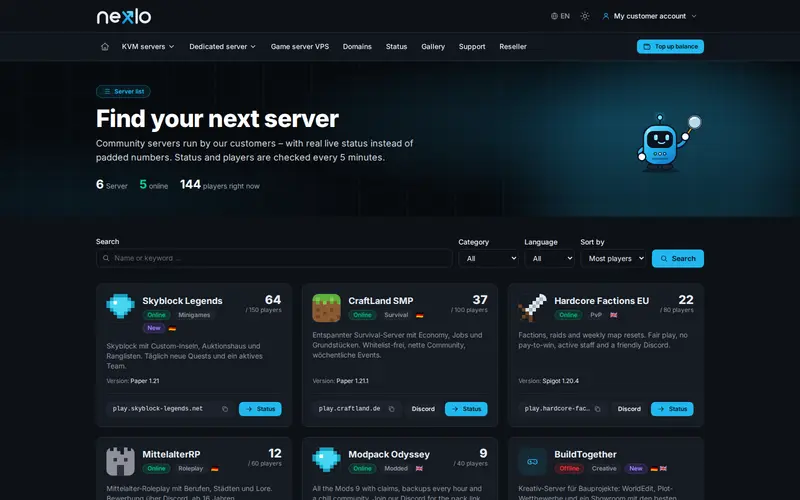Screen dimensions: 800x500
Task: Click the robot mascot illustration
Action: [x=667, y=142]
